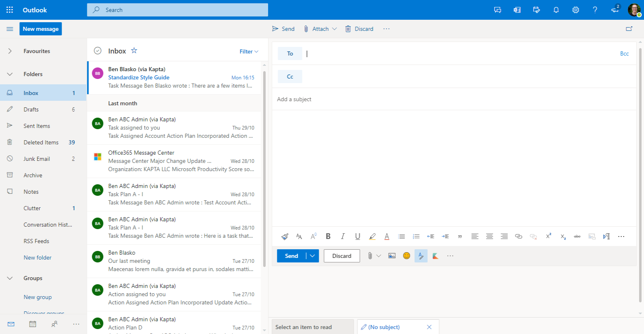
Task: Open more formatting options menu
Action: coord(621,237)
